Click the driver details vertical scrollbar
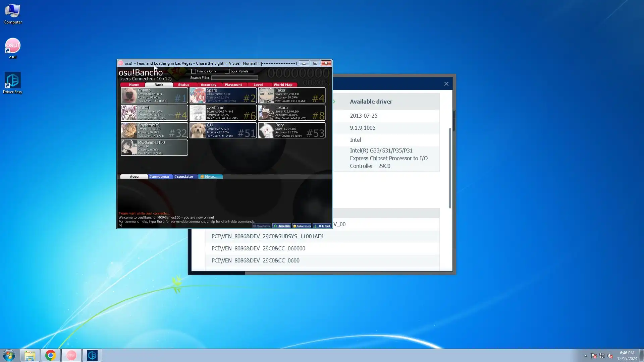The height and width of the screenshot is (362, 644). [x=450, y=168]
